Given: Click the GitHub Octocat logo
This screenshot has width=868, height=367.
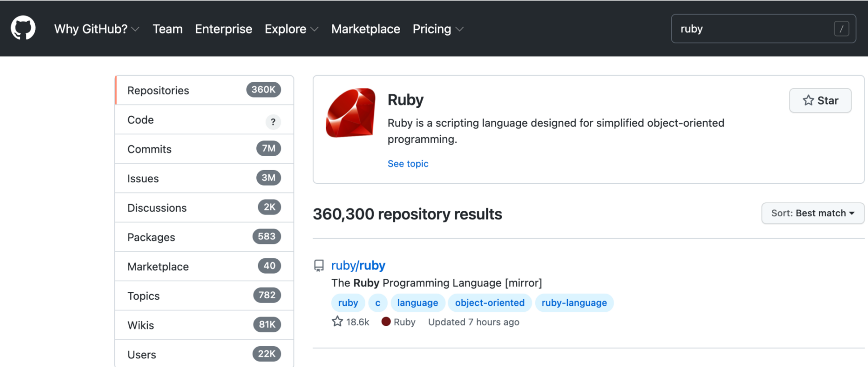Looking at the screenshot, I should (23, 28).
